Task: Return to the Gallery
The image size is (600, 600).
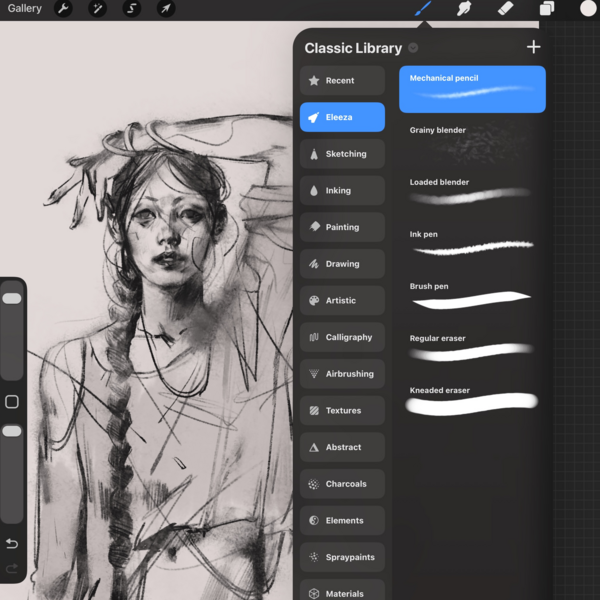Action: pyautogui.click(x=24, y=8)
